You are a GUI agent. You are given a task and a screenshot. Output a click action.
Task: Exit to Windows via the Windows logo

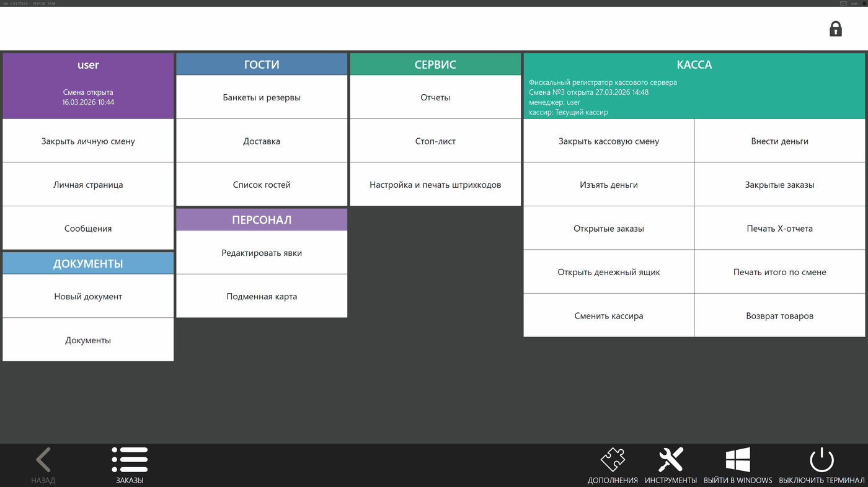point(738,460)
